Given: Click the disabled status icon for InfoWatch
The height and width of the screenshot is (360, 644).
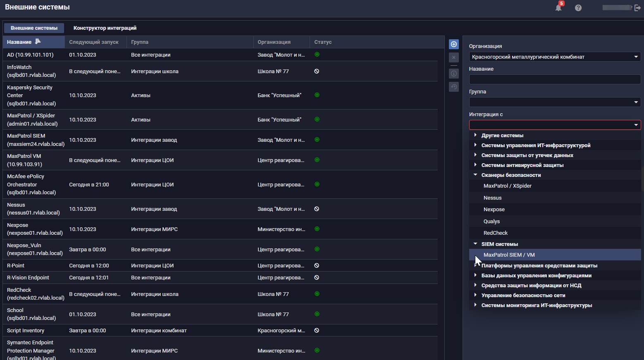Looking at the screenshot, I should click(x=317, y=71).
